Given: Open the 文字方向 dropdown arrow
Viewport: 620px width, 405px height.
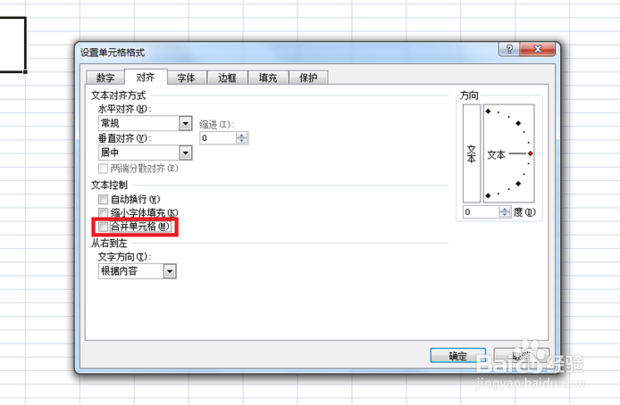Looking at the screenshot, I should [x=170, y=271].
